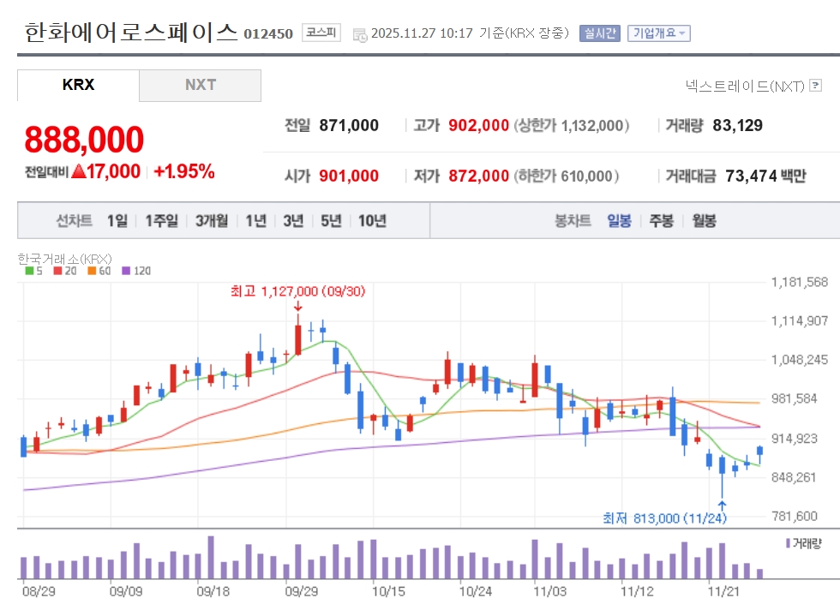Viewport: 840px width, 616px height.
Task: Click the 한화에어로스페이스 company title
Action: click(130, 33)
